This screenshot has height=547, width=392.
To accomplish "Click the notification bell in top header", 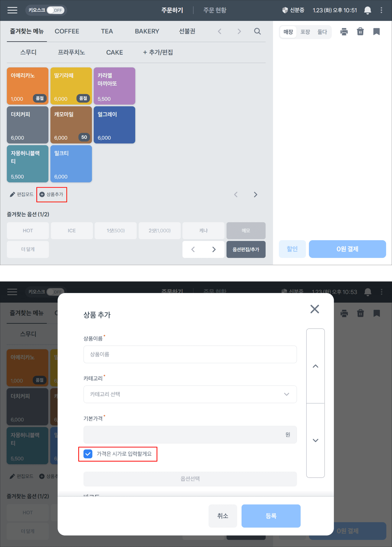I will click(x=367, y=10).
